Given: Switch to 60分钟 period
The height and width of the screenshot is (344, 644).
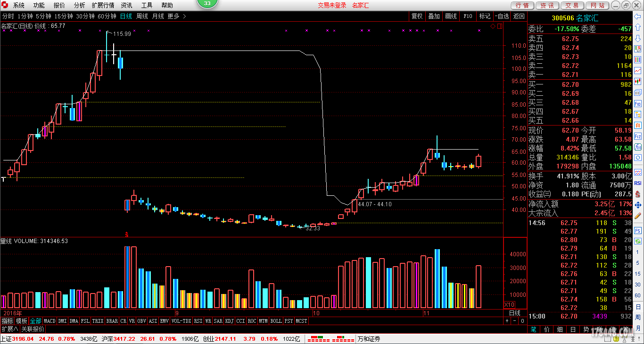Looking at the screenshot, I should (107, 16).
